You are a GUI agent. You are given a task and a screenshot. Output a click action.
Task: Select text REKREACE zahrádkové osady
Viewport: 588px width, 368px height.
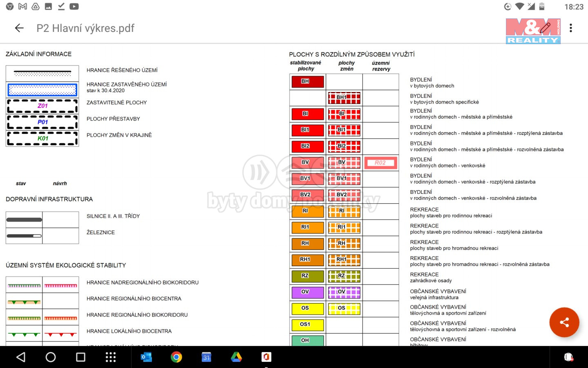431,278
